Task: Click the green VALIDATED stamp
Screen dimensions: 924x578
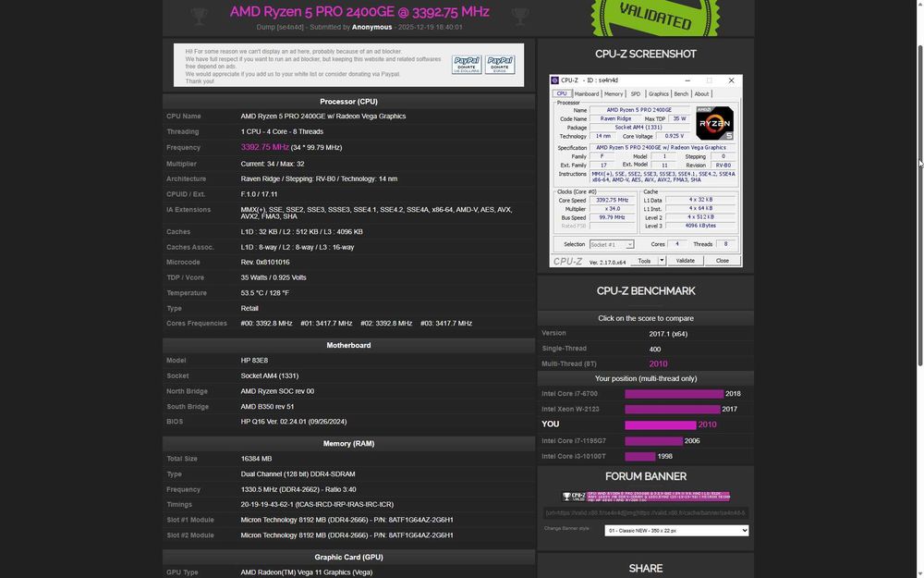Action: pos(655,16)
